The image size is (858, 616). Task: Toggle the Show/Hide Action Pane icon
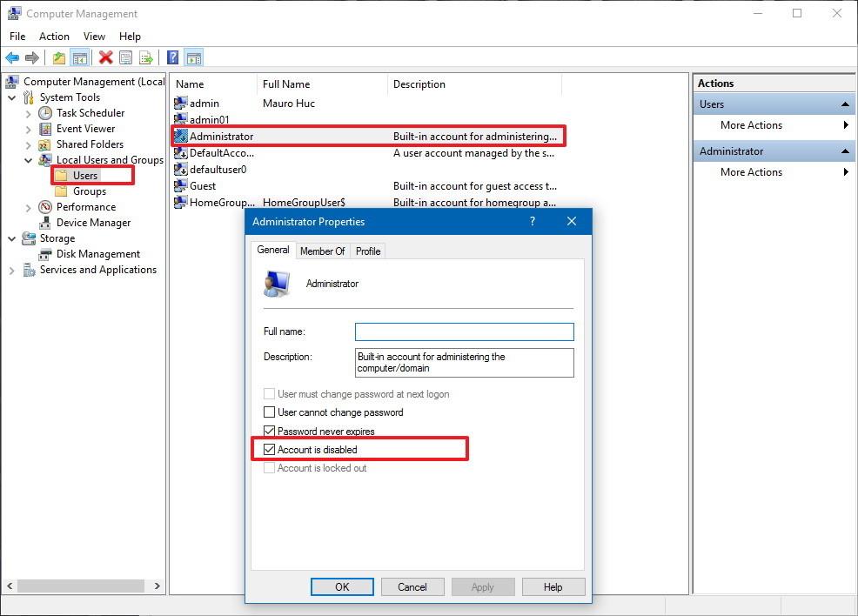point(192,57)
